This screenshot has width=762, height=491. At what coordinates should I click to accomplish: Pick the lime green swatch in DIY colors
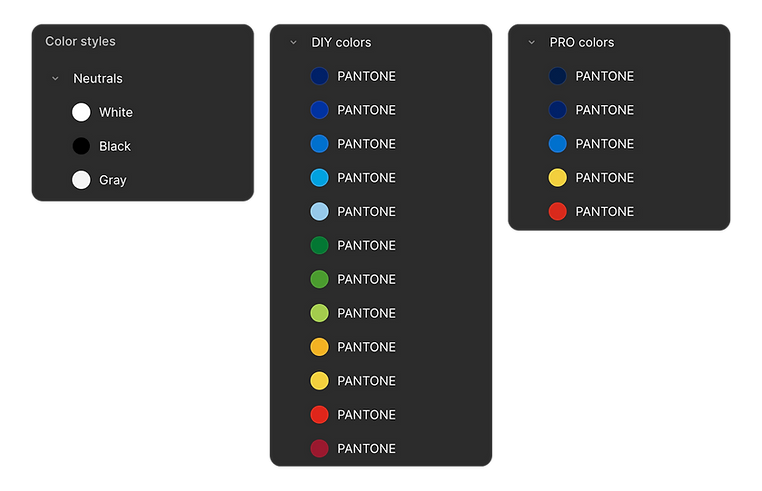pos(319,313)
